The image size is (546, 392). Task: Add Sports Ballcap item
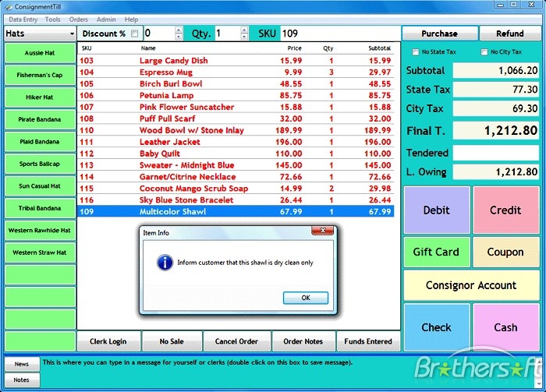click(x=40, y=164)
